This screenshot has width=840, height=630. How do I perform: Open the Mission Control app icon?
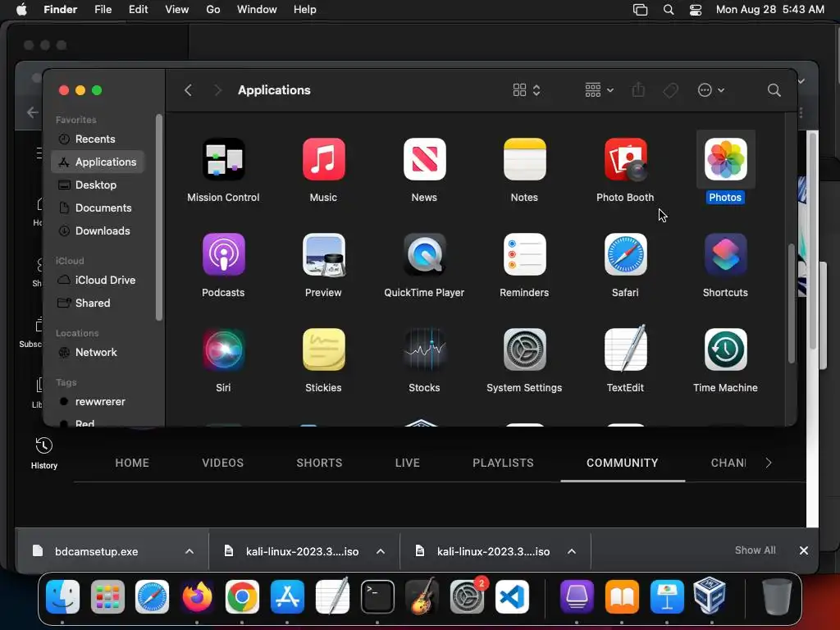click(223, 159)
